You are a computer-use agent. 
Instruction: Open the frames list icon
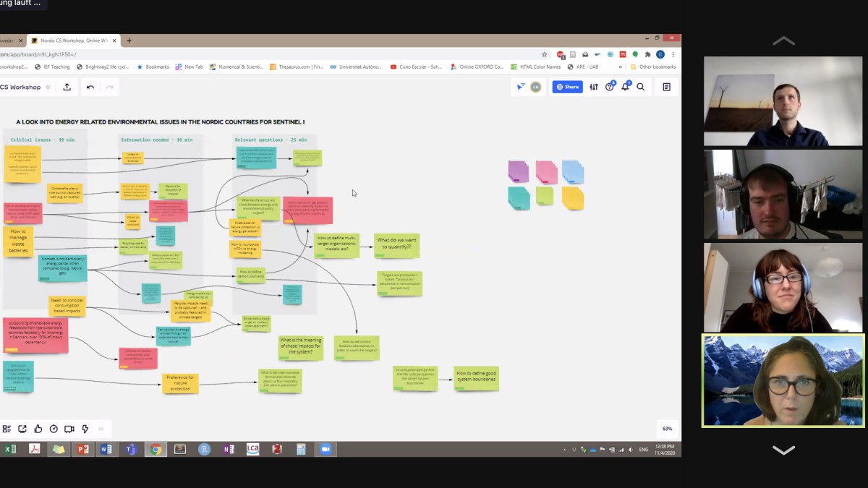[7, 429]
